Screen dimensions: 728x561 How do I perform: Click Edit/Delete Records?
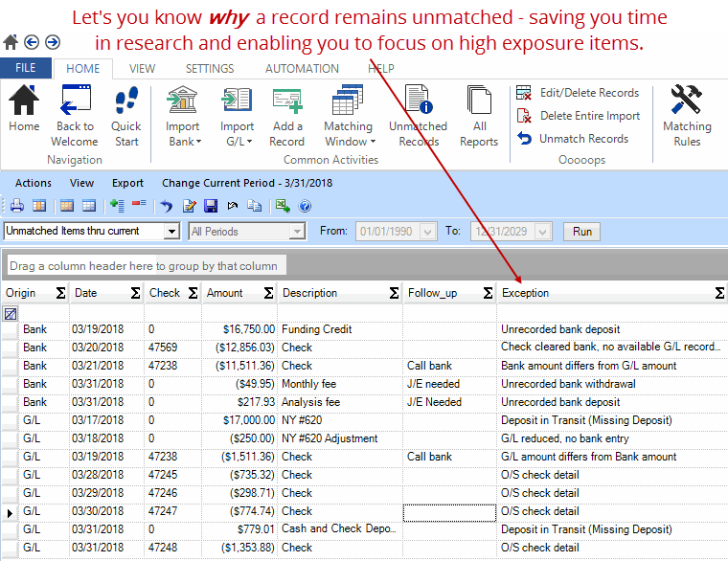click(578, 93)
